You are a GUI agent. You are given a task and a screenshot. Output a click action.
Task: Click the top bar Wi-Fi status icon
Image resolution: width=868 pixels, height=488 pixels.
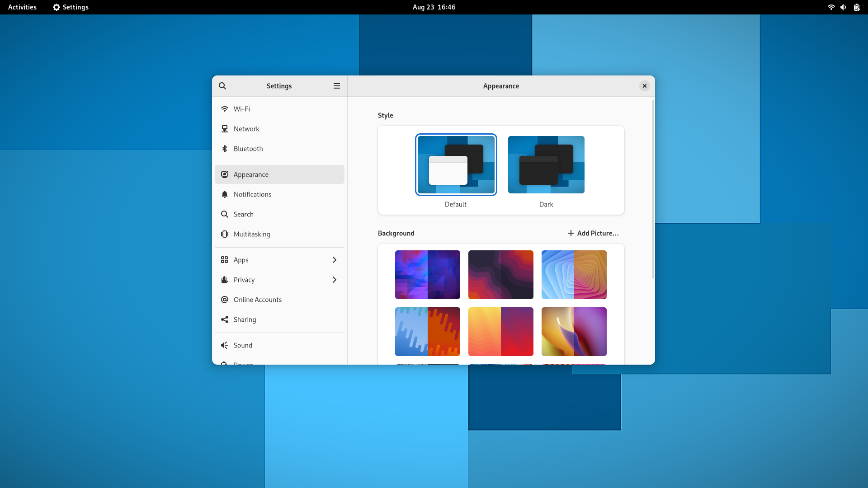tap(831, 7)
